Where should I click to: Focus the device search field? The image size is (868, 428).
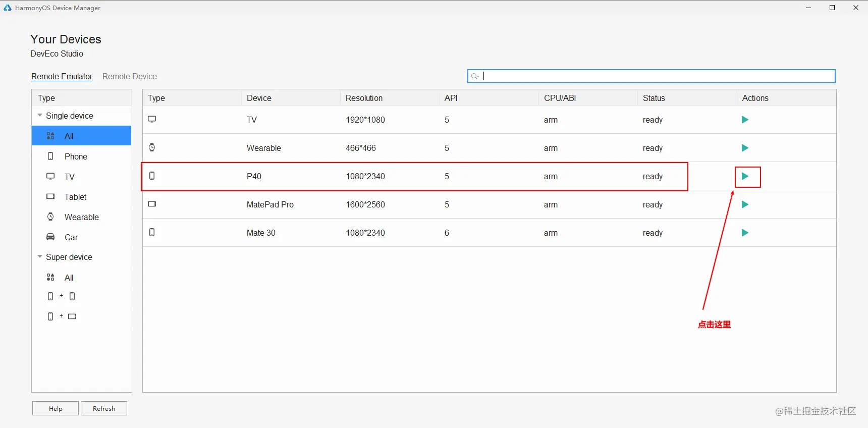pyautogui.click(x=651, y=76)
